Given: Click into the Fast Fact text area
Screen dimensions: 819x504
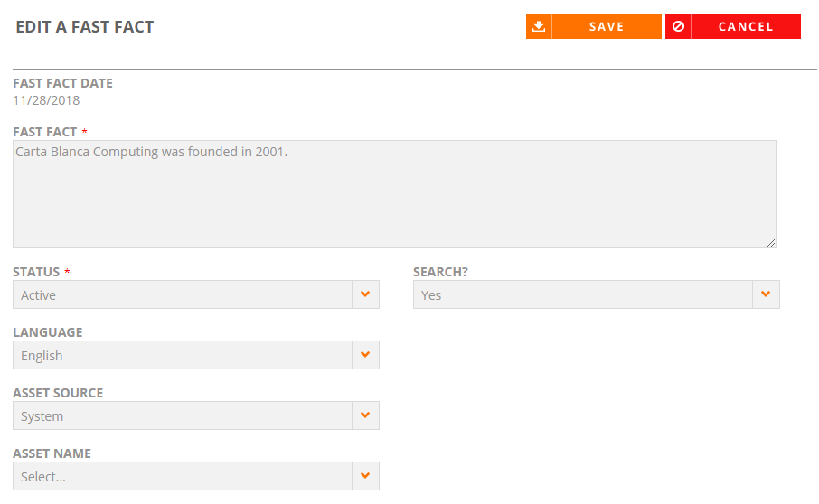Looking at the screenshot, I should click(x=394, y=194).
